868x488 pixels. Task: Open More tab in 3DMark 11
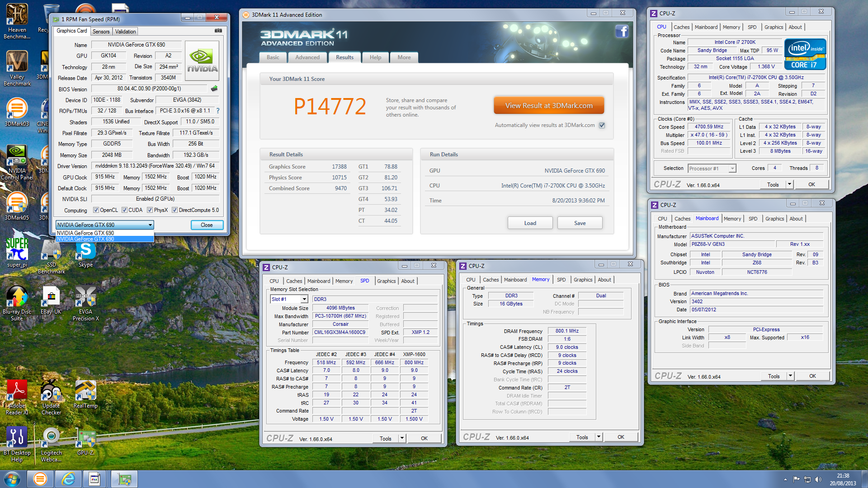[x=404, y=57]
